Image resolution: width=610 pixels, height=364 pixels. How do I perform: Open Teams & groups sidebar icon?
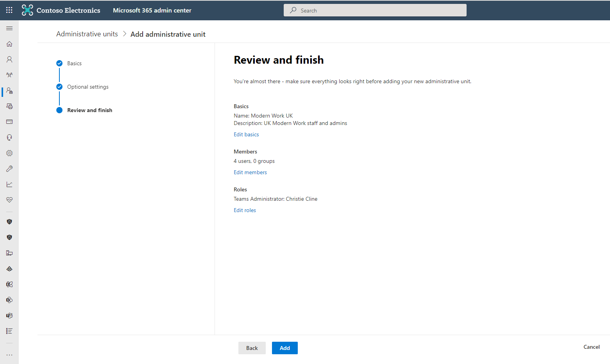tap(9, 75)
